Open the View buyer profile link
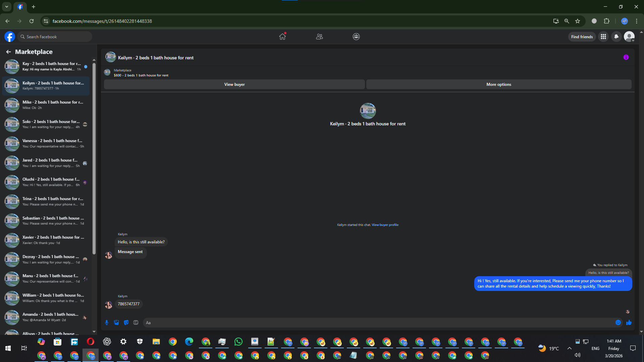 click(385, 225)
